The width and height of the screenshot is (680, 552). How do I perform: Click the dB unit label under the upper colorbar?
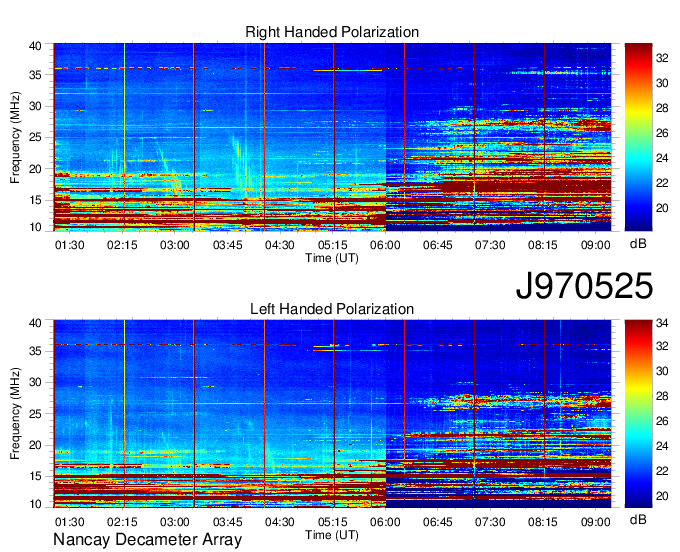coord(638,244)
